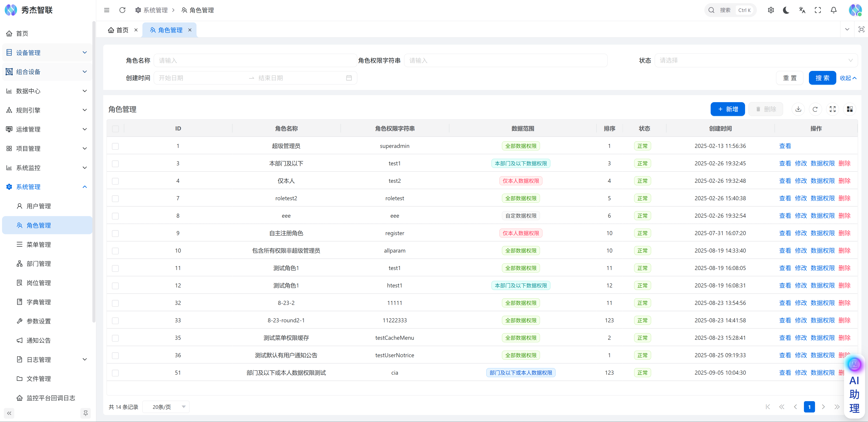The height and width of the screenshot is (422, 868).
Task: Toggle the hamburger sidebar menu icon
Action: [x=106, y=10]
